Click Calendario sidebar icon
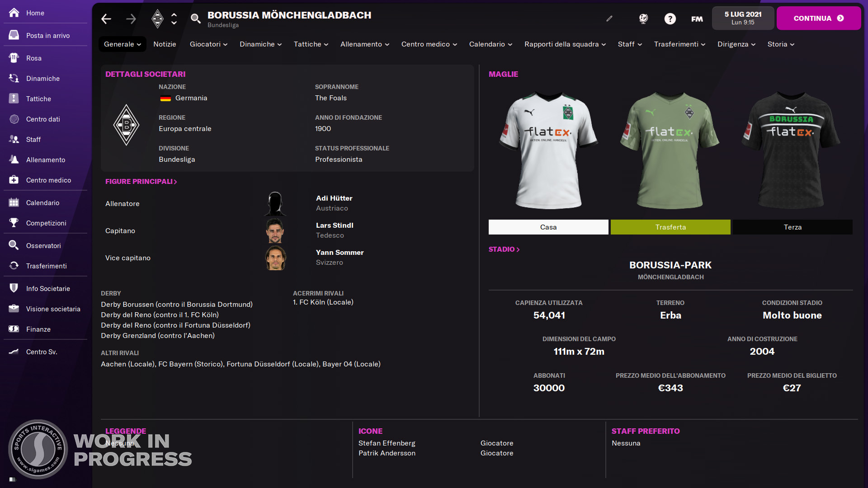The image size is (868, 488). point(14,202)
